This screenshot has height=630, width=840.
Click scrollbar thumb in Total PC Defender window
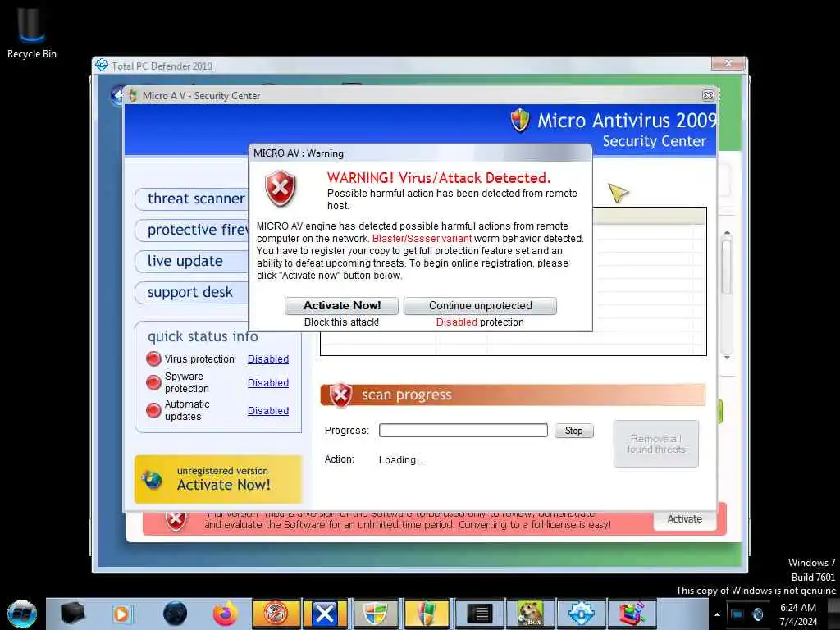[727, 267]
